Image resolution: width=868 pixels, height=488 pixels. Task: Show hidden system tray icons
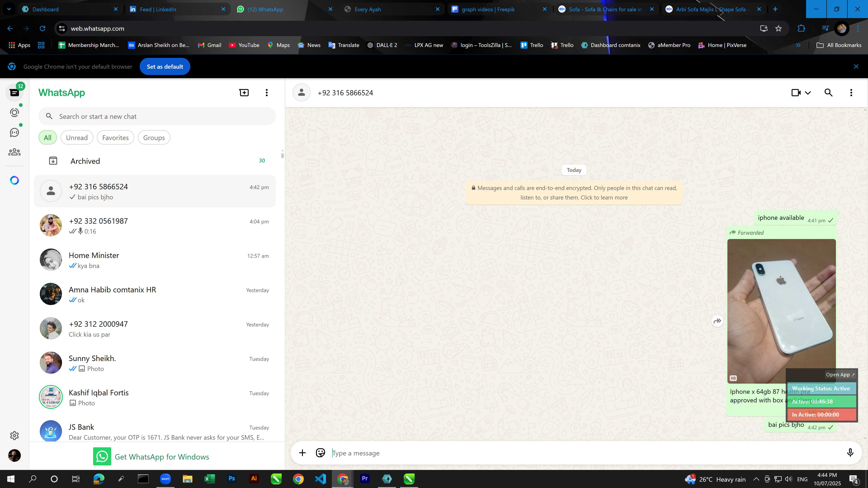point(756,479)
